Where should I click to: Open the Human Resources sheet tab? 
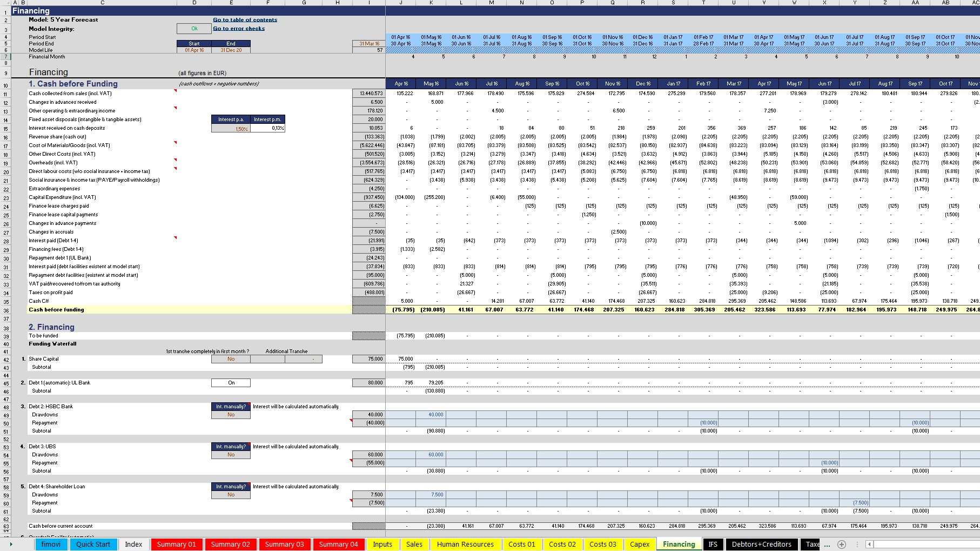click(465, 545)
